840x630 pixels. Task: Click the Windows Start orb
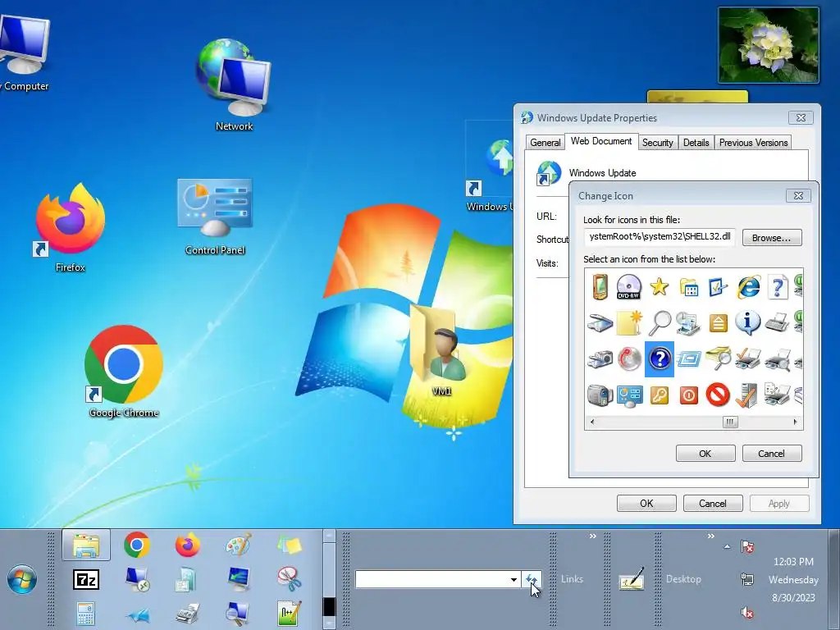(x=22, y=579)
